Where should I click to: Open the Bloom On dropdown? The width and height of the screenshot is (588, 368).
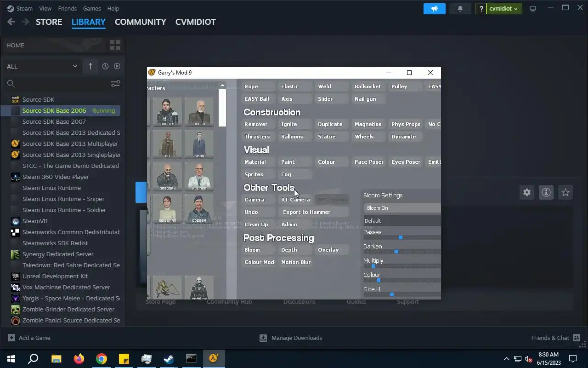point(402,208)
